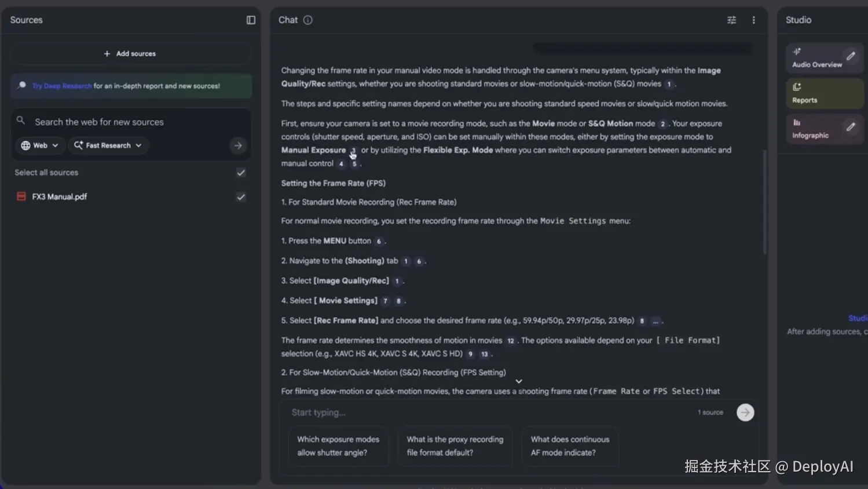The image size is (868, 489).
Task: Open the Fast Research mode dropdown
Action: pos(108,145)
